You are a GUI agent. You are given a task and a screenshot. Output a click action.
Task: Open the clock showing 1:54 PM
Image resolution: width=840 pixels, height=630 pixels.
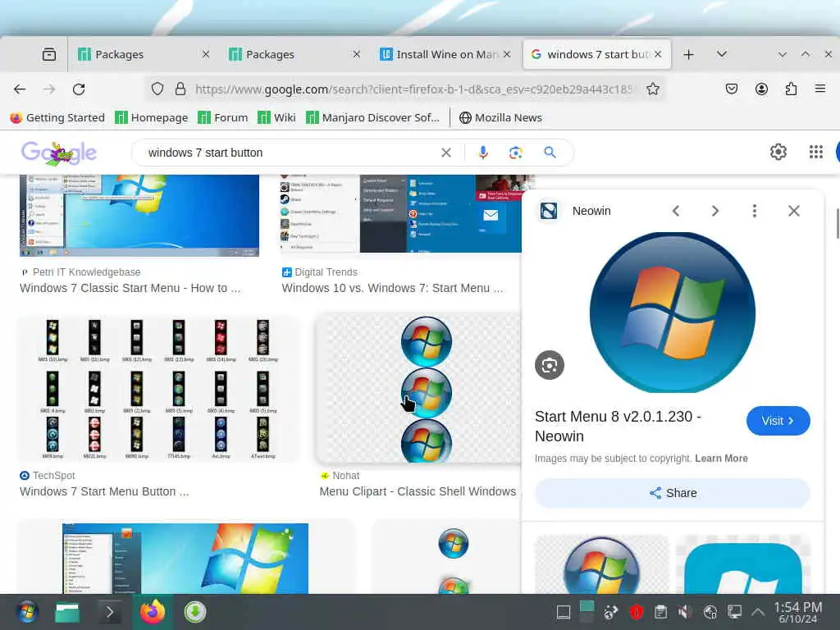(797, 612)
